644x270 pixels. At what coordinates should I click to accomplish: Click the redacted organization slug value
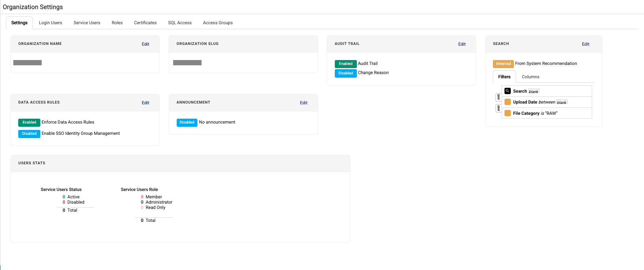click(x=187, y=63)
